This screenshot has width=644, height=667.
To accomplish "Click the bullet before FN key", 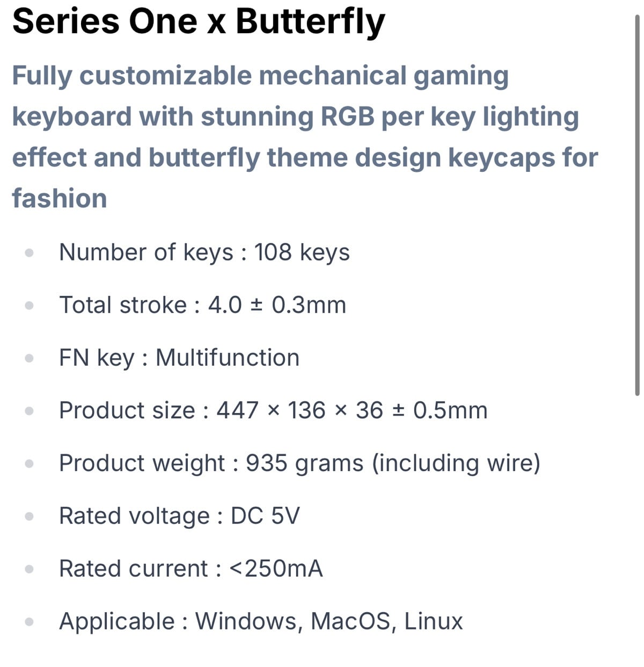I will [x=30, y=358].
